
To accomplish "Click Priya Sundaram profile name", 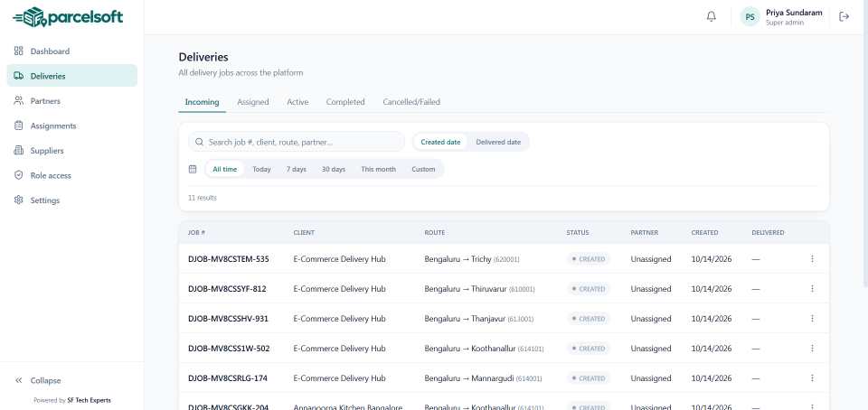I will click(794, 13).
